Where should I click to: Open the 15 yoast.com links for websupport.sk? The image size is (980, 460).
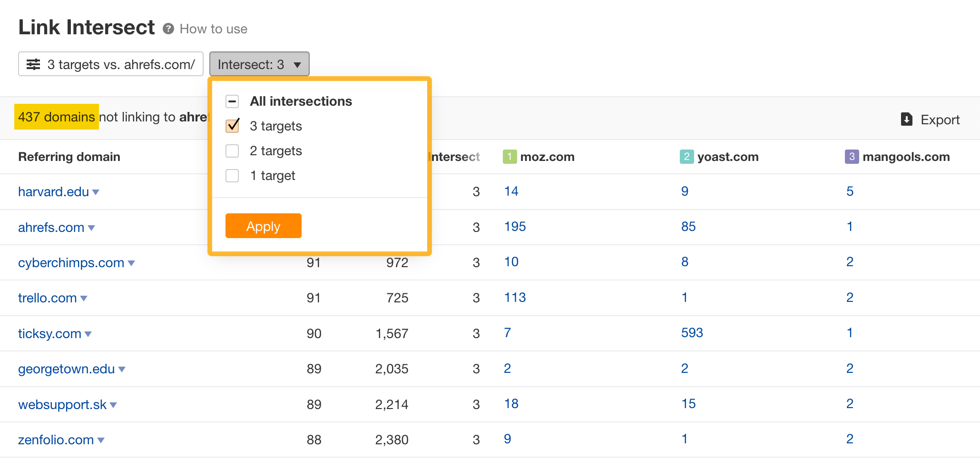(x=688, y=404)
